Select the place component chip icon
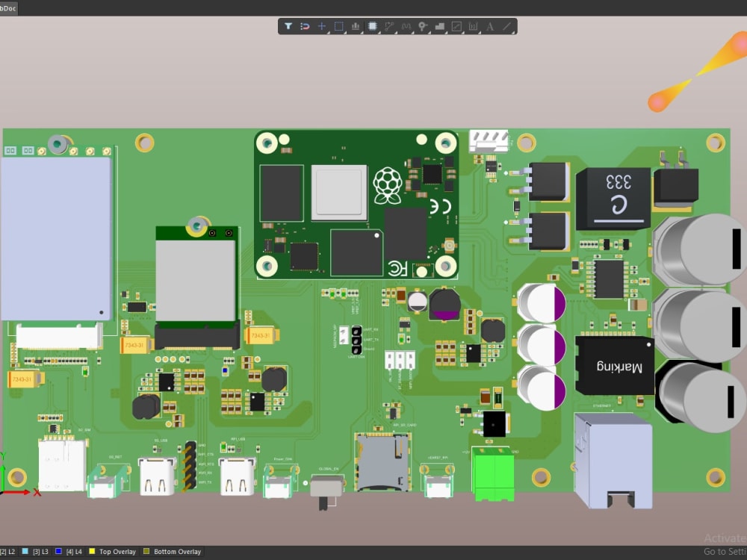This screenshot has width=747, height=560. click(373, 26)
